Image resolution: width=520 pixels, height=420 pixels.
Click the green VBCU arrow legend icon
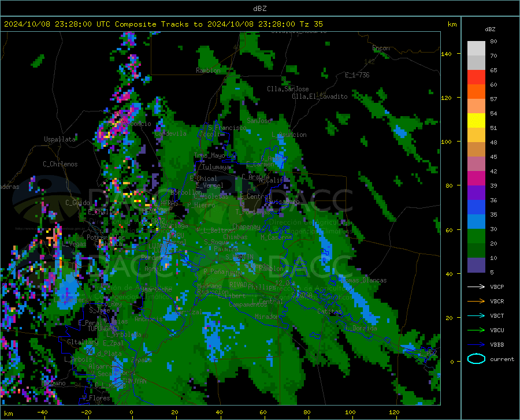(476, 330)
